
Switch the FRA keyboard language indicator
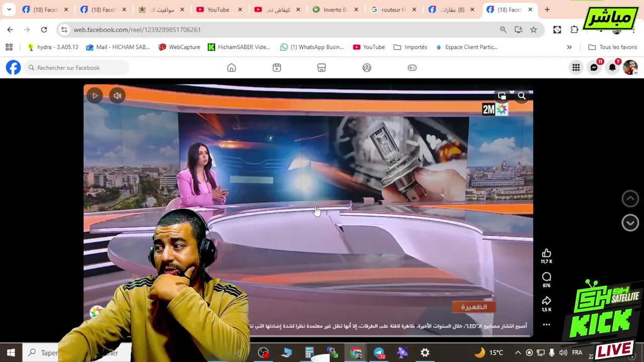[577, 352]
